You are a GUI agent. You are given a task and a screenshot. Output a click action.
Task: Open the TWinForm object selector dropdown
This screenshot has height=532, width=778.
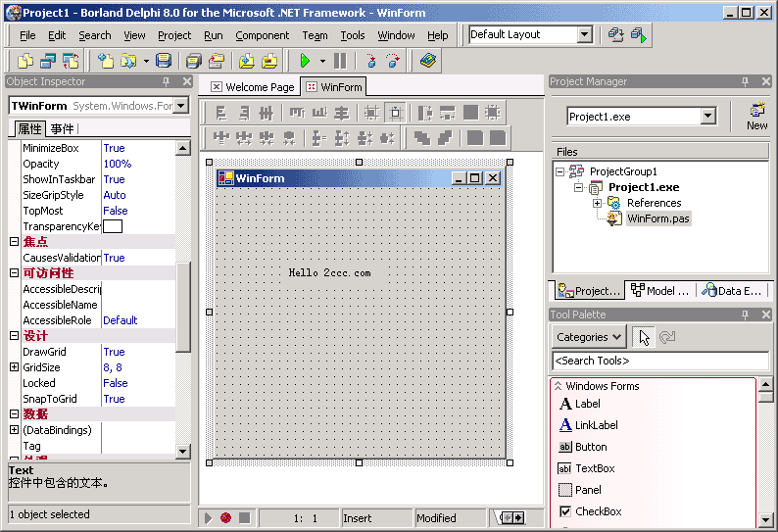click(x=181, y=105)
